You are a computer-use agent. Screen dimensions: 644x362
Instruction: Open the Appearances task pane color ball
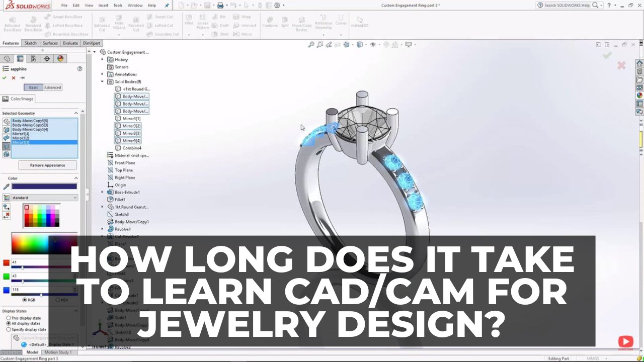[639, 95]
